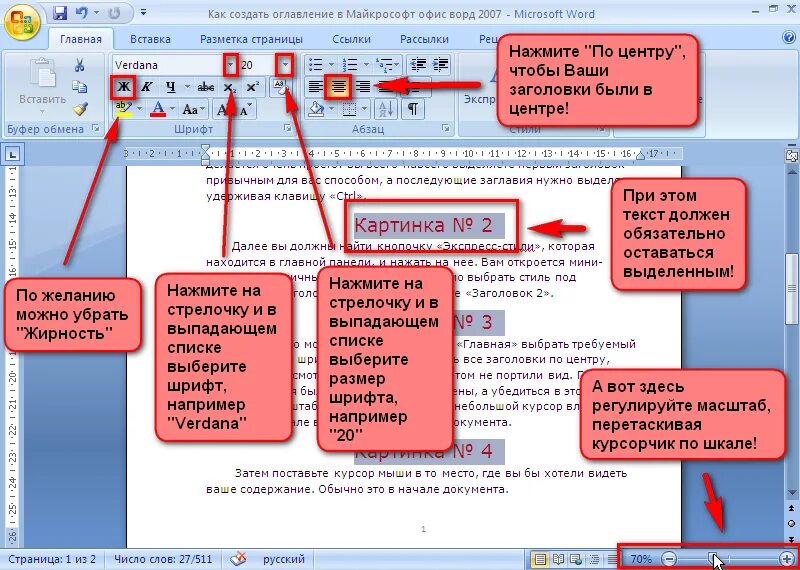Image resolution: width=800 pixels, height=570 pixels.
Task: Align text to the left
Action: (316, 87)
